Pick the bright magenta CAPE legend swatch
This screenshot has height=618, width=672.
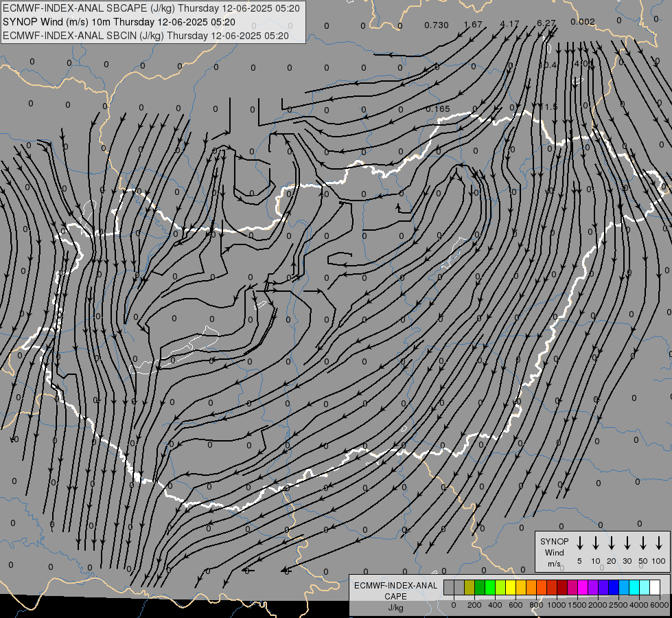[583, 587]
